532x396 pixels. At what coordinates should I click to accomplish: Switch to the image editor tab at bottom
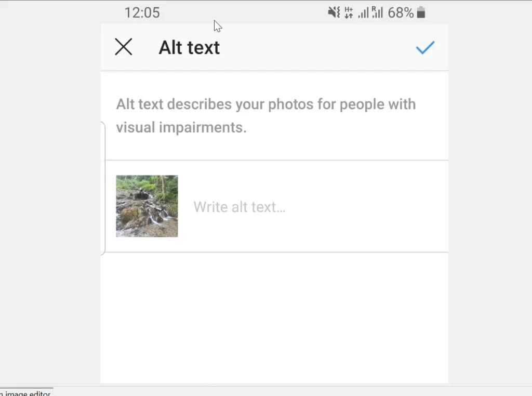26,393
